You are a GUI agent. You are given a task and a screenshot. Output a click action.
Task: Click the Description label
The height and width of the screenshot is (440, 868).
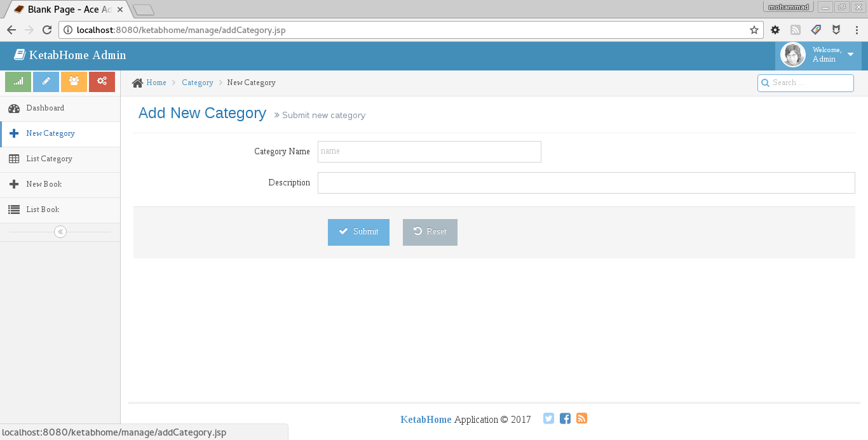[289, 183]
